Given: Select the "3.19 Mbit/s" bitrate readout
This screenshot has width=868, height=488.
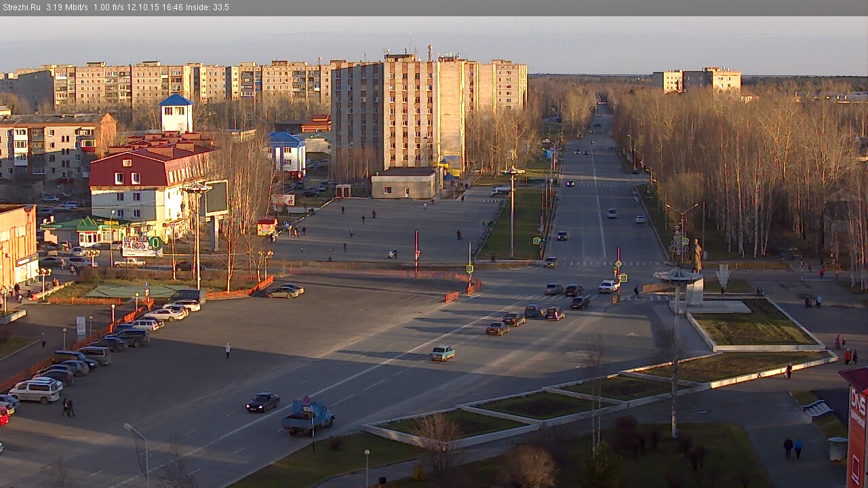Looking at the screenshot, I should pyautogui.click(x=67, y=7).
